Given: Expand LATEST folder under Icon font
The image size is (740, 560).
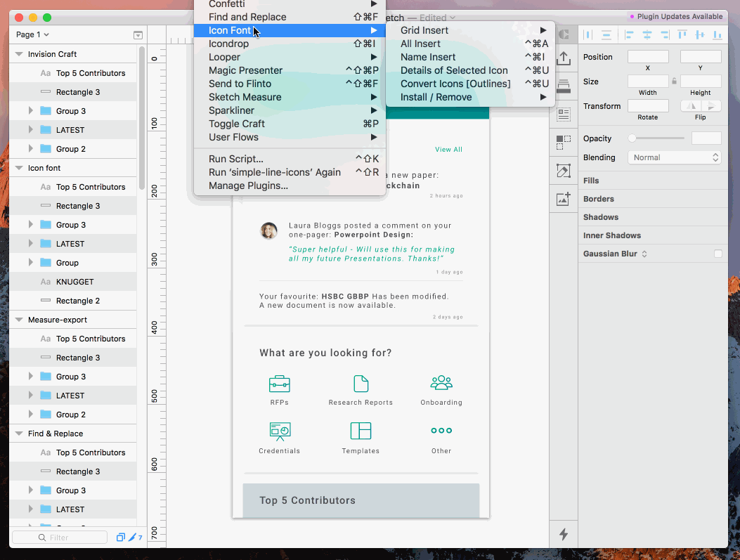Looking at the screenshot, I should click(x=31, y=243).
